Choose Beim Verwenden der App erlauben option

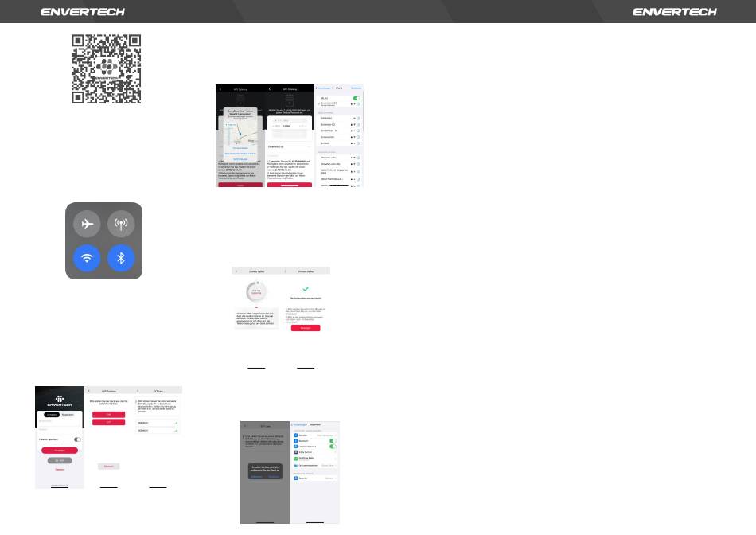coord(240,154)
